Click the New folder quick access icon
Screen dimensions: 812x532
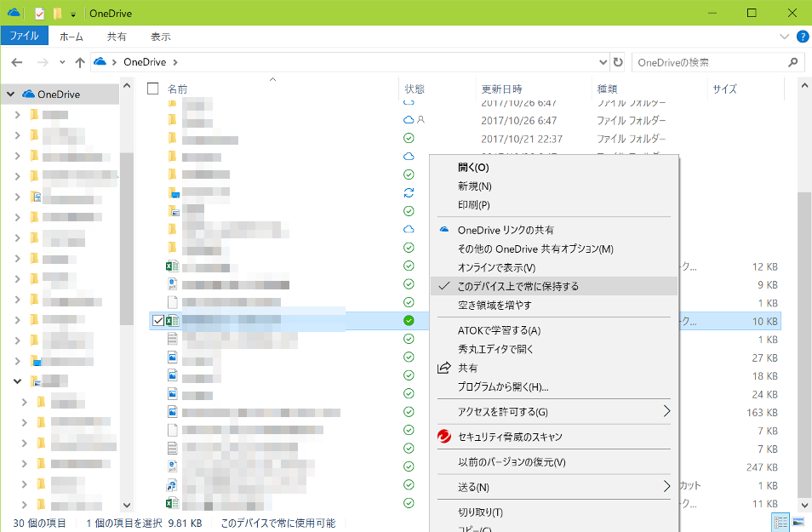click(58, 14)
